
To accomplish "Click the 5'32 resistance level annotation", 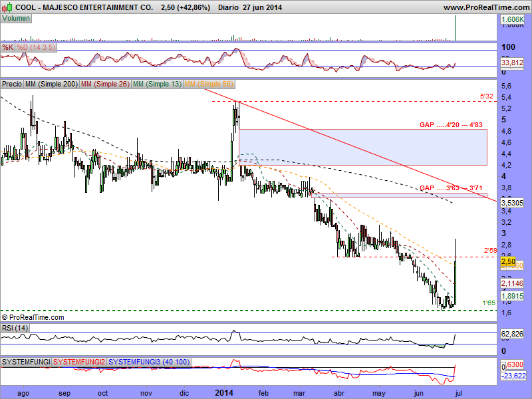I will [x=487, y=96].
